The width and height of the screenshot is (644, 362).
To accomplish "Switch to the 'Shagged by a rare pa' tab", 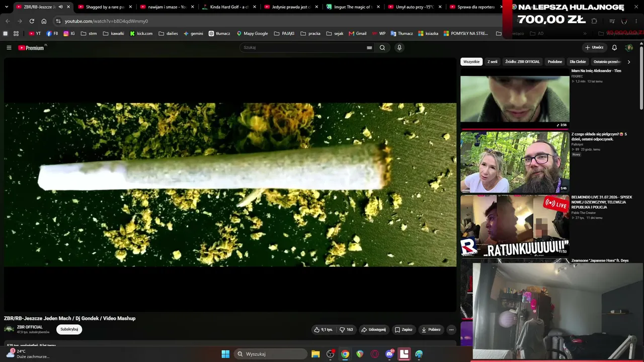I will pyautogui.click(x=104, y=7).
